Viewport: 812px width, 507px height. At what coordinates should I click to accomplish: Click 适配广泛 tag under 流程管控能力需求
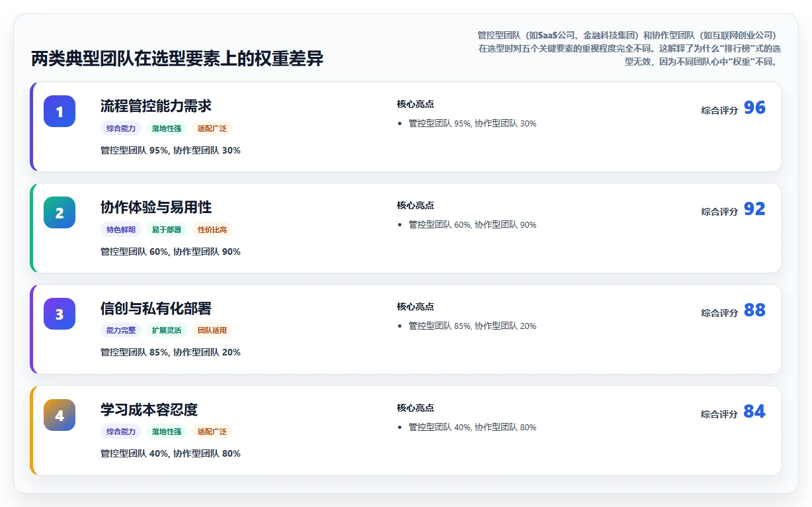tap(212, 128)
